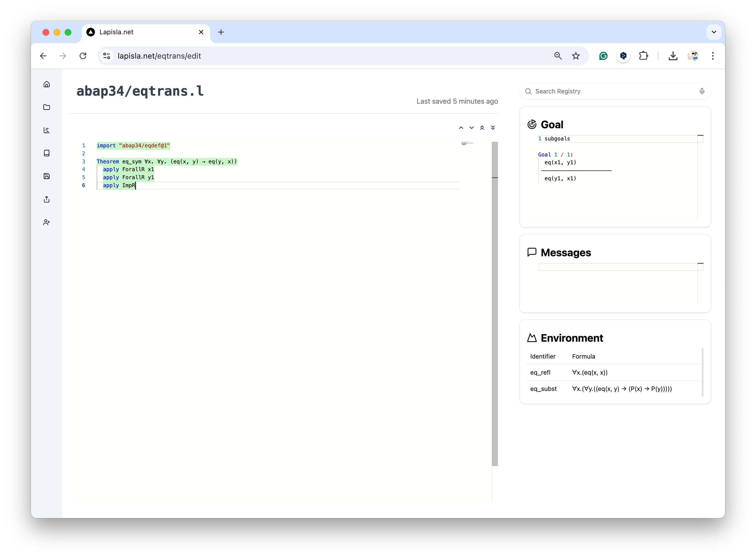
Task: Click the editor vertical scrollbar
Action: (x=495, y=305)
